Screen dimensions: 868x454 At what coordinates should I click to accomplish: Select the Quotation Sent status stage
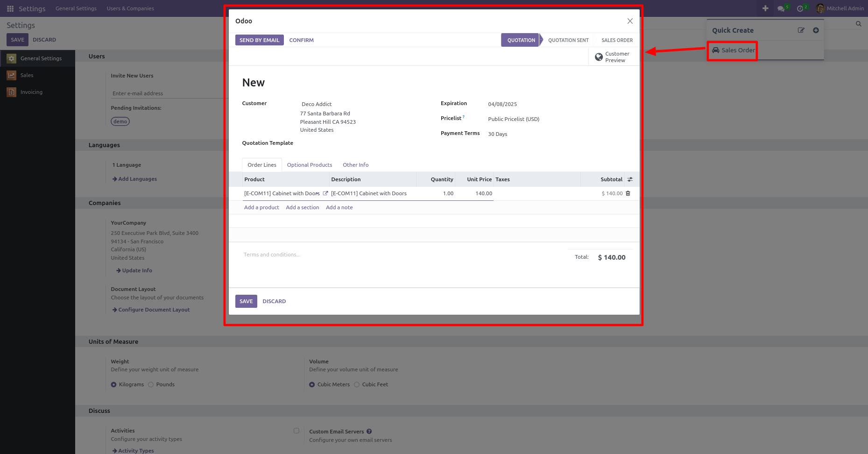point(568,40)
